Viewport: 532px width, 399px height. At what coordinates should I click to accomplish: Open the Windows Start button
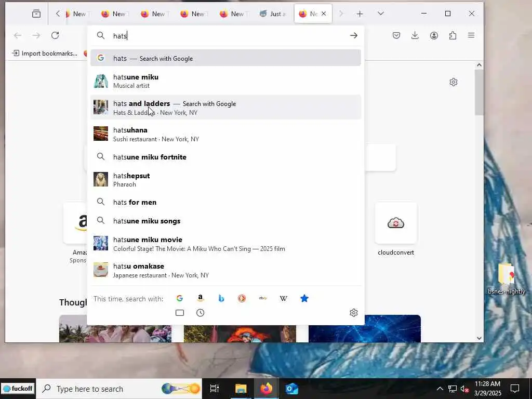tap(18, 389)
